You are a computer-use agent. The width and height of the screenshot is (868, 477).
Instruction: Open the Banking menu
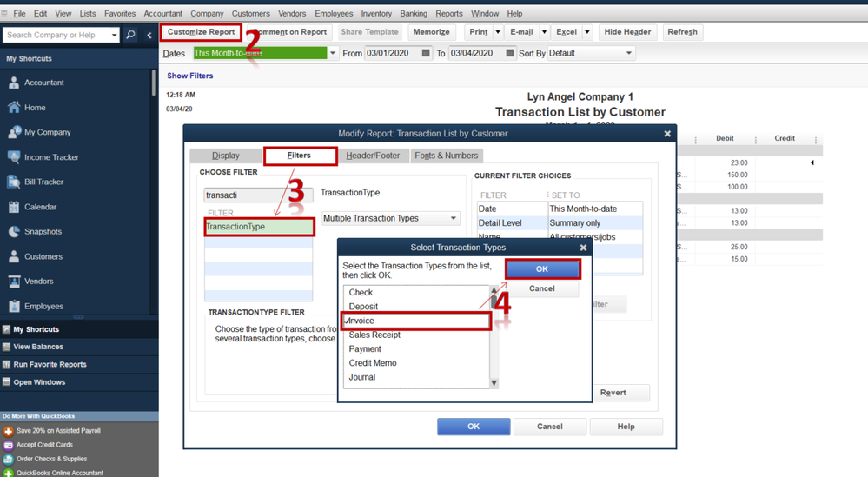[x=414, y=13]
